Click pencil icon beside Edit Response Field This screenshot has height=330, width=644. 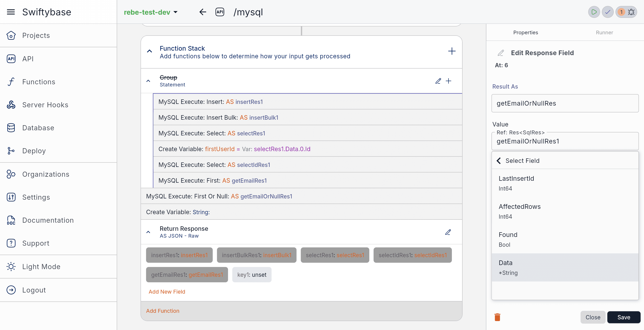500,53
